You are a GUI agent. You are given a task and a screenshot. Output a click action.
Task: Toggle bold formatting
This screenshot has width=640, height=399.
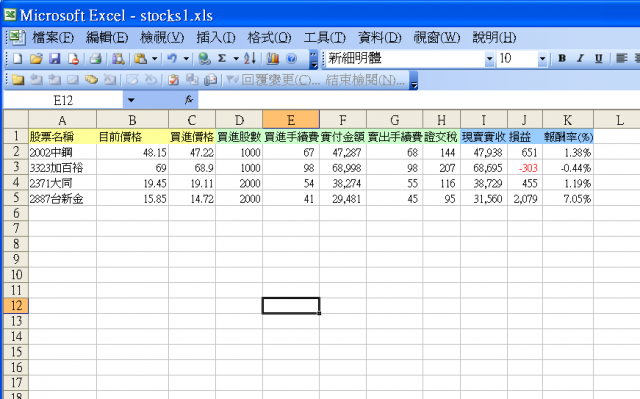click(x=562, y=59)
